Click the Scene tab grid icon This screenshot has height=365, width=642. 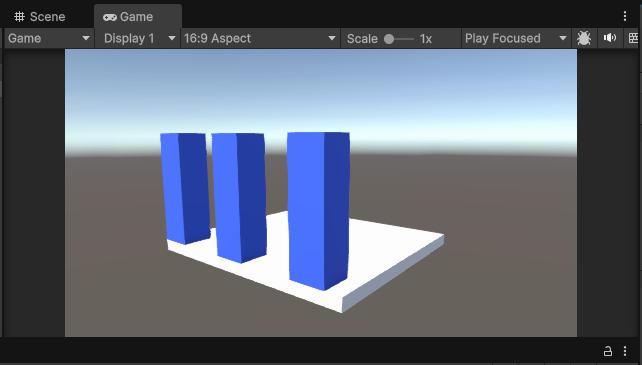[x=19, y=16]
